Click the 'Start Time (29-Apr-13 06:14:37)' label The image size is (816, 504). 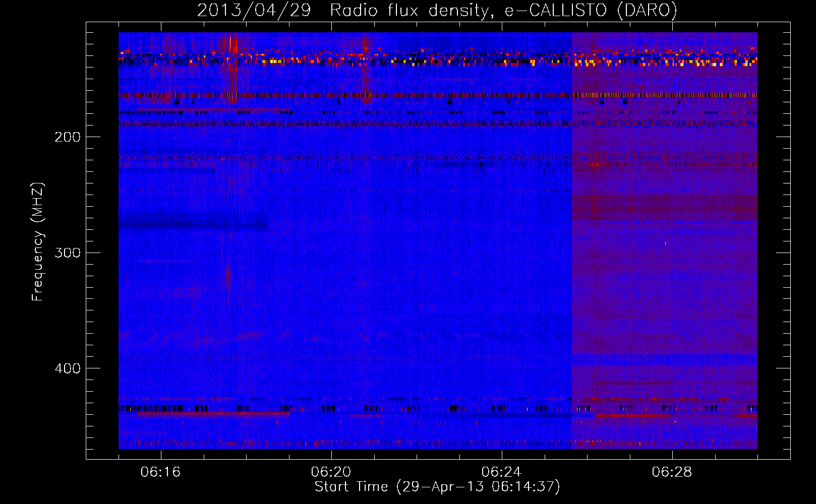point(437,487)
